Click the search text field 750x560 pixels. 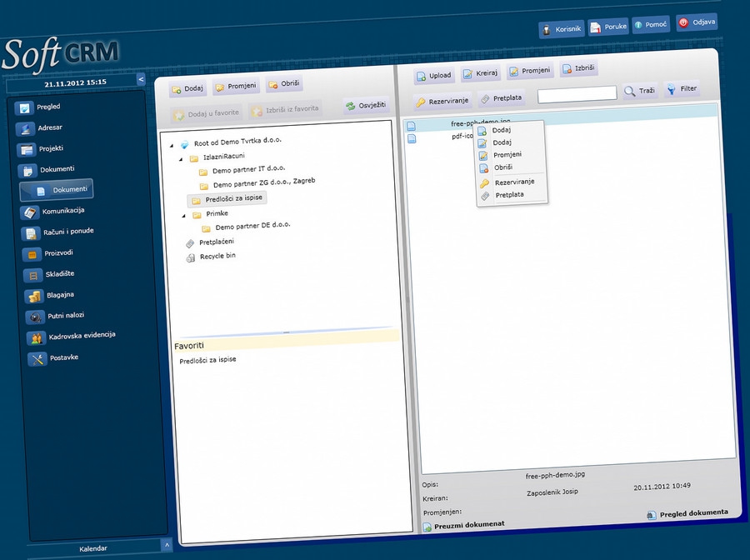pos(577,93)
